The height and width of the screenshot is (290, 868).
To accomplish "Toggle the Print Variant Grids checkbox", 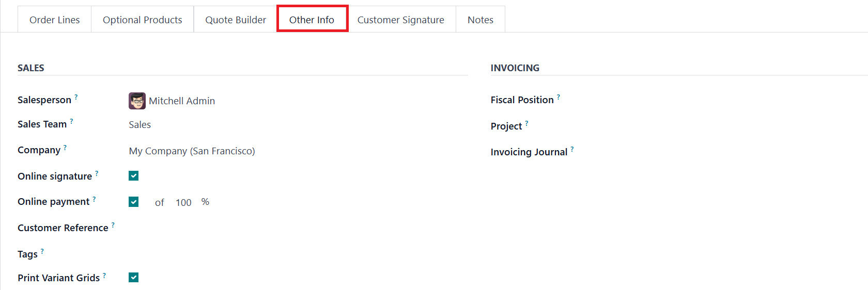I will coord(134,278).
